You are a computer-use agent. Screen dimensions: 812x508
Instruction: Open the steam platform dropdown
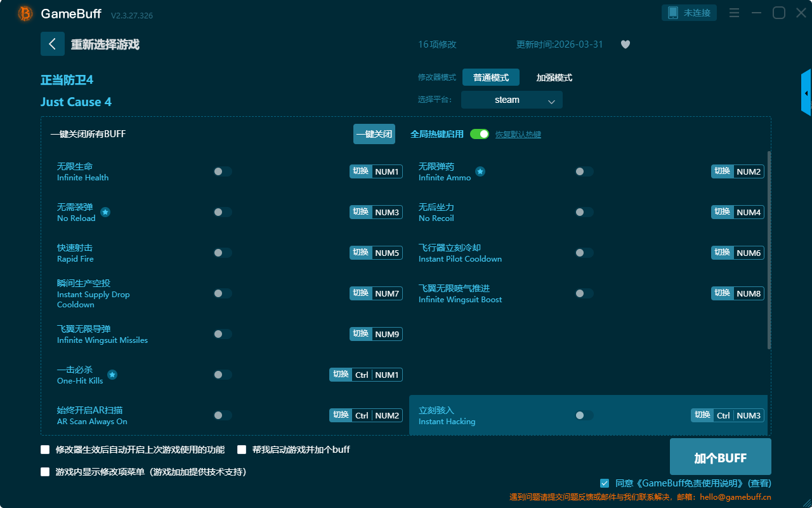(x=511, y=100)
